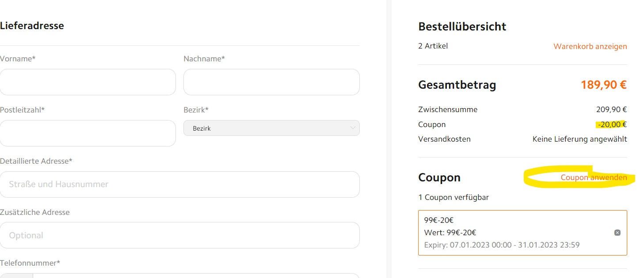Click the Telefonnummer field label
The width and height of the screenshot is (644, 278).
pos(30,263)
